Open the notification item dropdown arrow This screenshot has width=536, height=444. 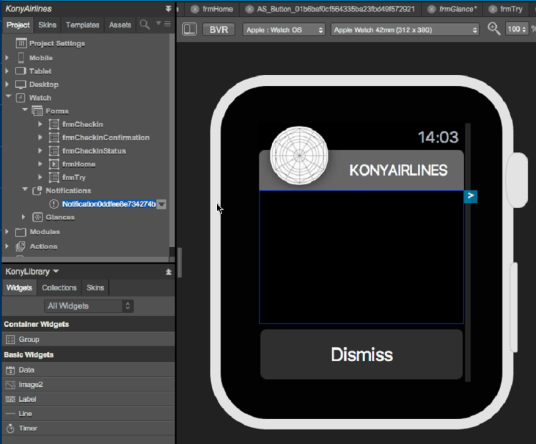point(161,204)
